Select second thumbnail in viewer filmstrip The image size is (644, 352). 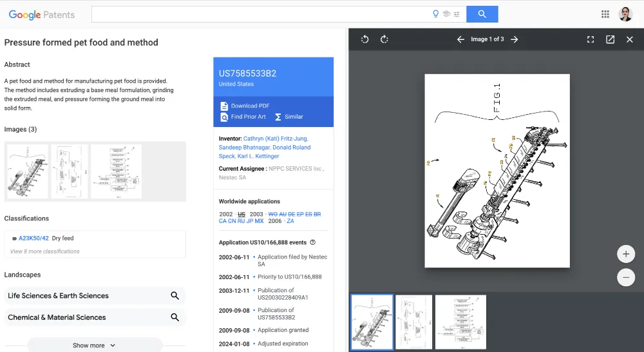[414, 322]
